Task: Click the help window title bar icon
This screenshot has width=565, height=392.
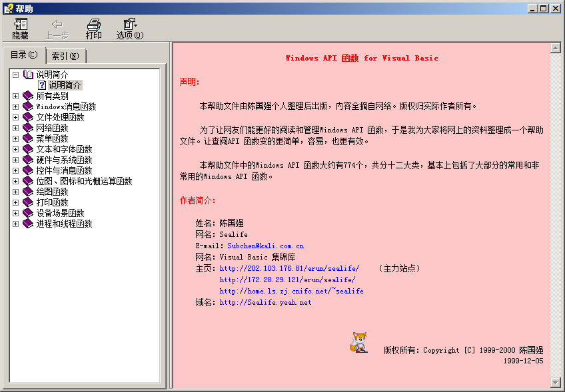Action: (x=9, y=8)
